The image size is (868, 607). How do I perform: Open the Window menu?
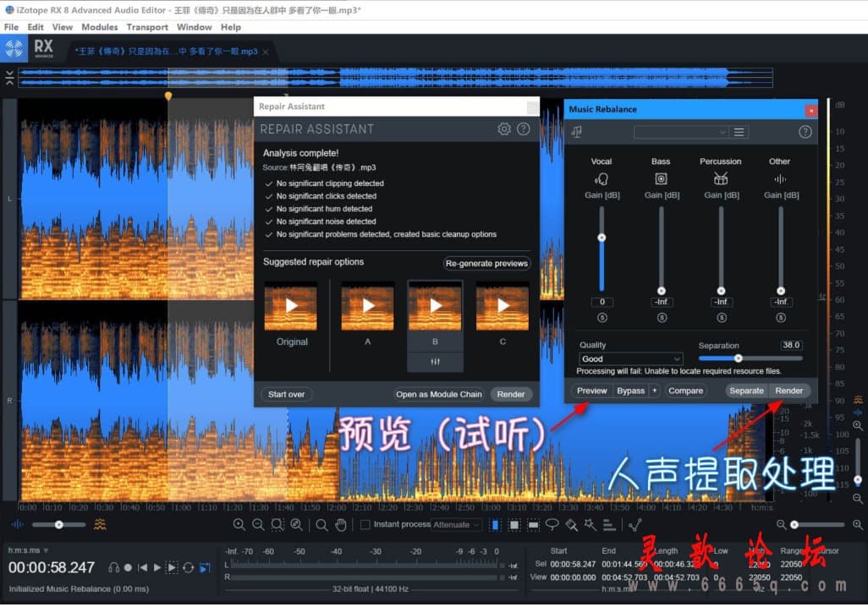[x=195, y=27]
